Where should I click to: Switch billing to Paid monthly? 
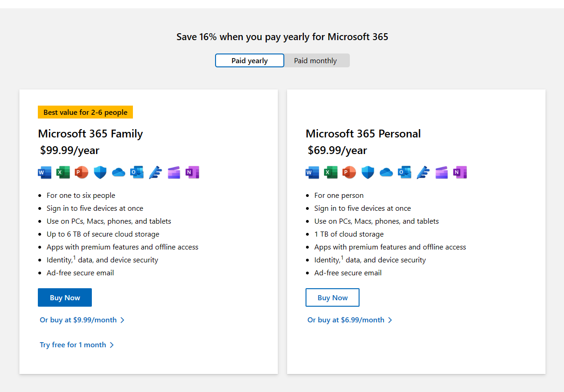coord(316,61)
